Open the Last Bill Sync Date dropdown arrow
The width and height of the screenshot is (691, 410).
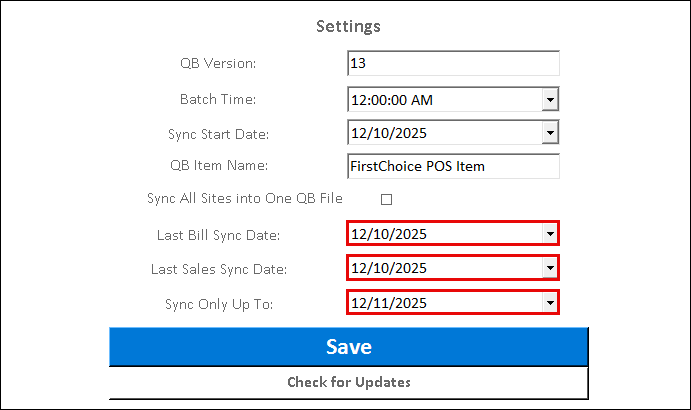coord(549,234)
